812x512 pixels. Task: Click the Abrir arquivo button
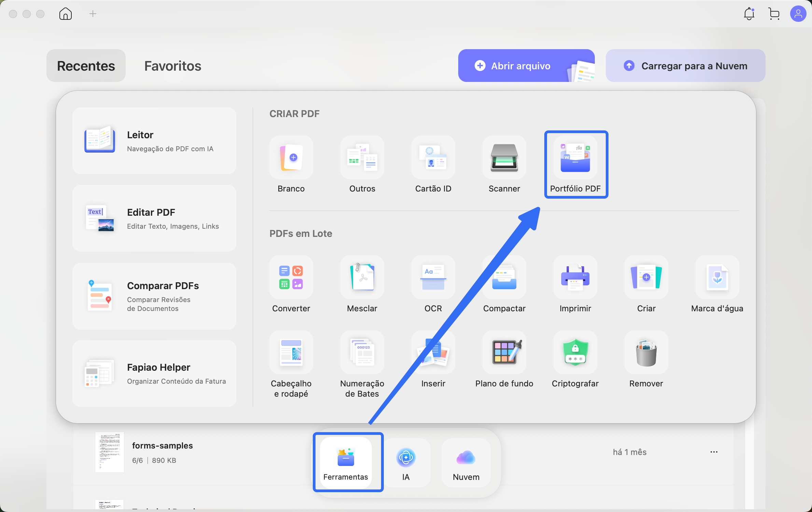520,66
